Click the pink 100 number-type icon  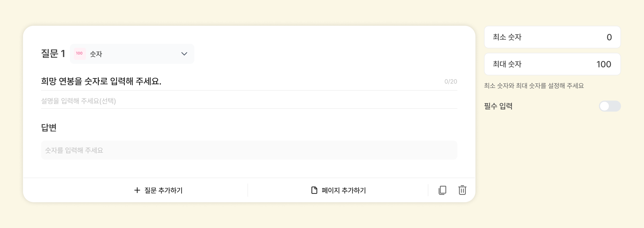(x=79, y=54)
